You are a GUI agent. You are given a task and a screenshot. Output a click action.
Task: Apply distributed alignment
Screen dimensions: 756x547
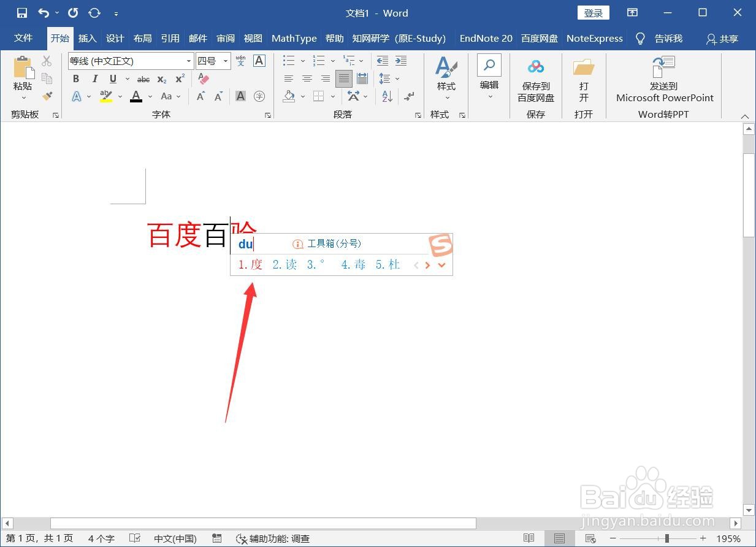362,78
